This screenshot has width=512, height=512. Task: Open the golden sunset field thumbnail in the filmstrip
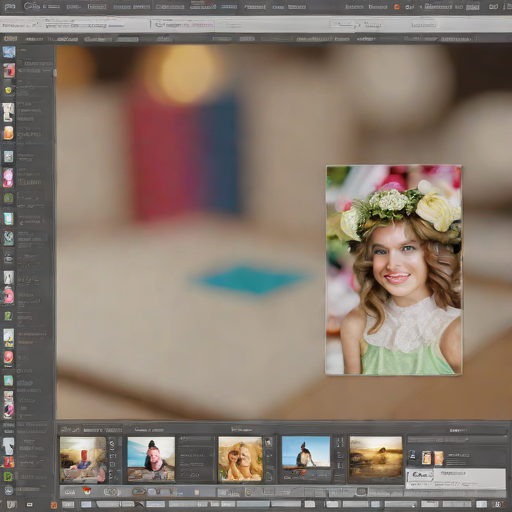tap(376, 457)
